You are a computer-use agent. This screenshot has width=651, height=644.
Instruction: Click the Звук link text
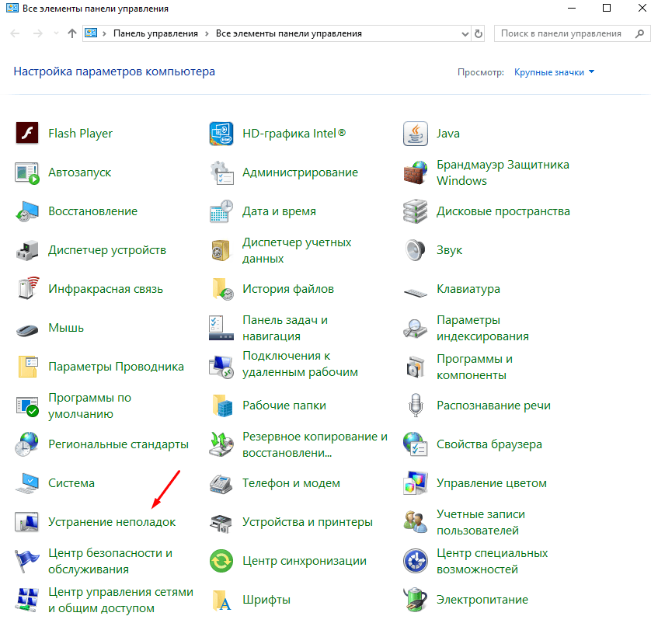(x=449, y=250)
